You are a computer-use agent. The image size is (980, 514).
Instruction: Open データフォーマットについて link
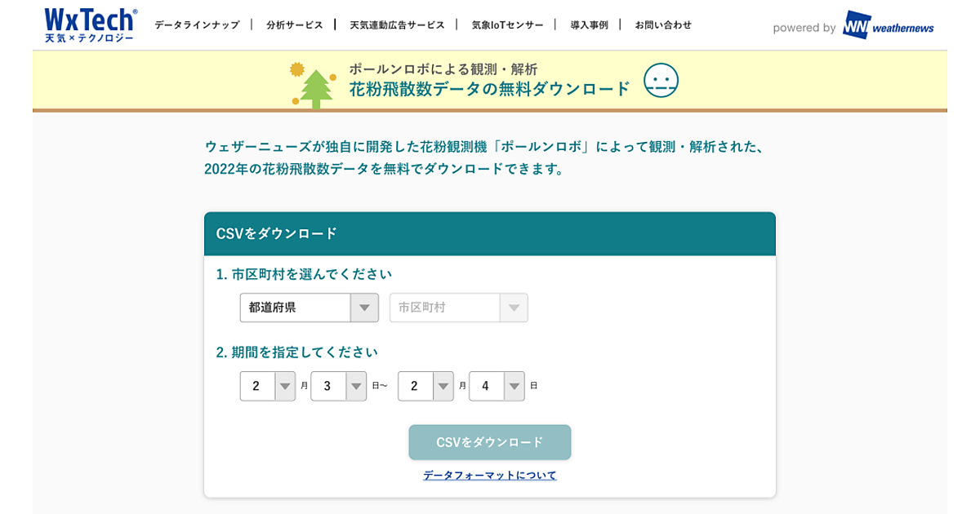[x=489, y=475]
